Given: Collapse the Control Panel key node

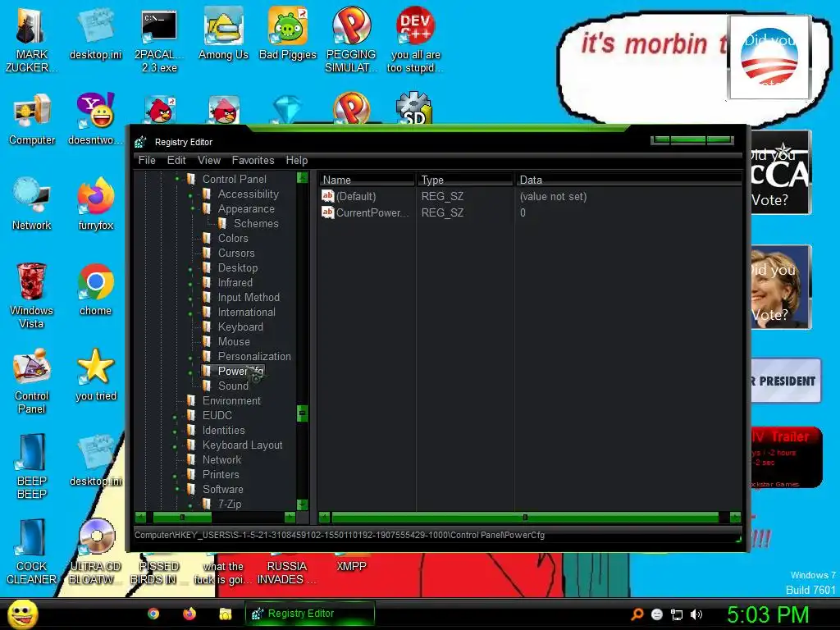Looking at the screenshot, I should [177, 179].
